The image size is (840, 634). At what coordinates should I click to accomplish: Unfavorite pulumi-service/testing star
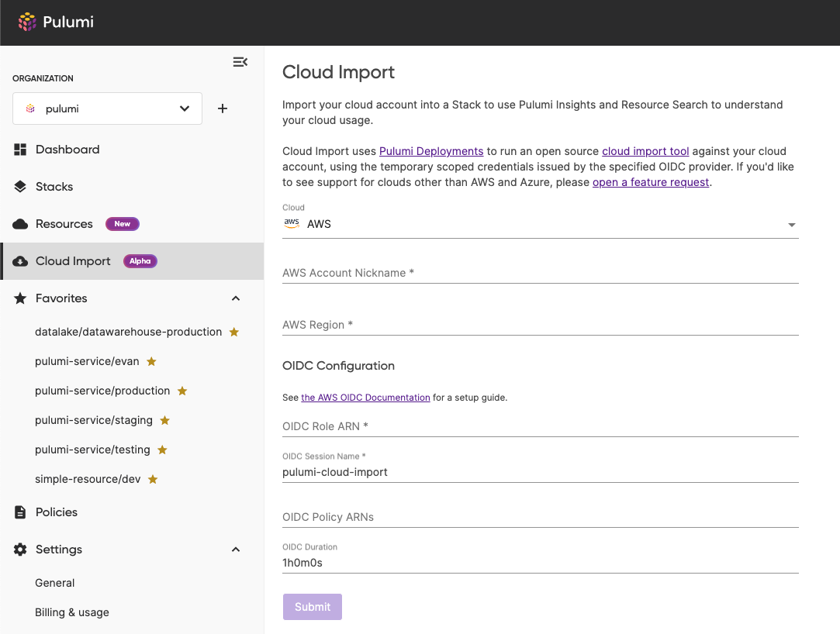162,450
